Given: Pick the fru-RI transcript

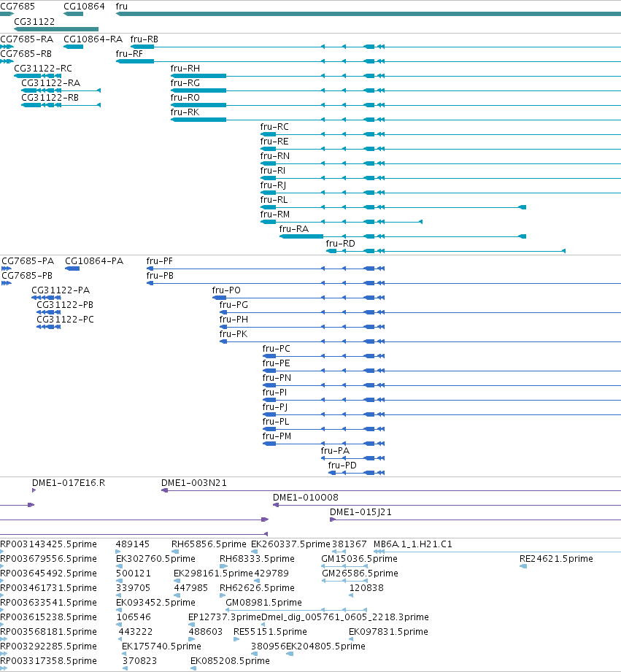Looking at the screenshot, I should (x=273, y=170).
